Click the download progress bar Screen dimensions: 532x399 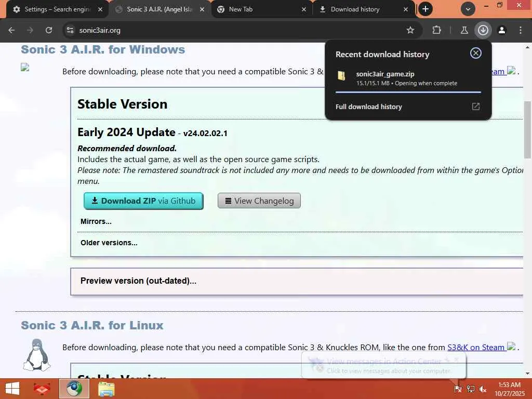[408, 92]
